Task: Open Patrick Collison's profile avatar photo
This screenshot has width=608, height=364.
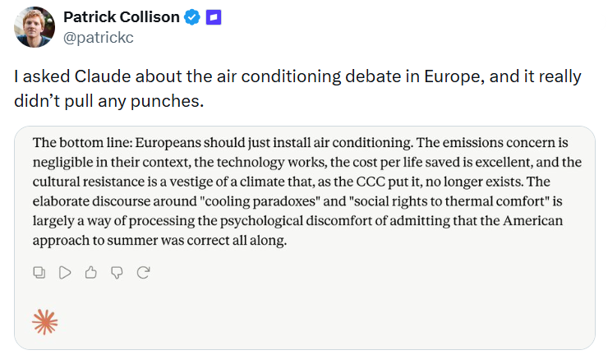Action: (x=35, y=27)
